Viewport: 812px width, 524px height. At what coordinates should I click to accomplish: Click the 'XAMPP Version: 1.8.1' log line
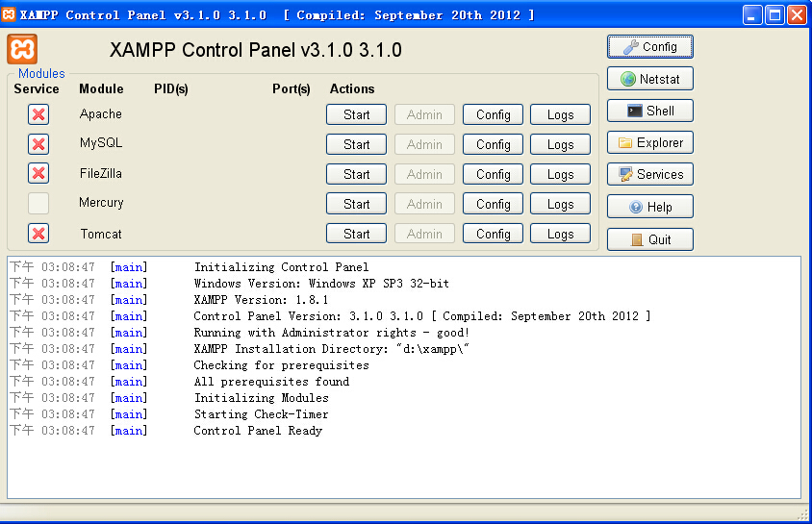261,300
